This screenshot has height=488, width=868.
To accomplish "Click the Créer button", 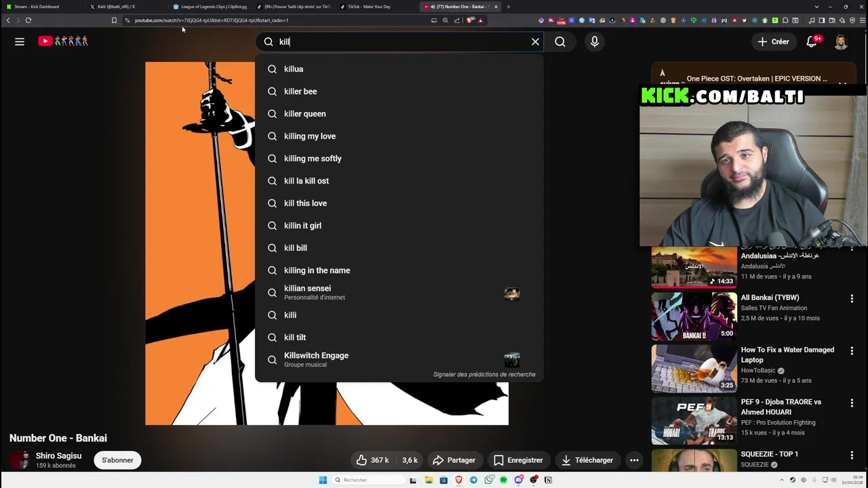I will pyautogui.click(x=773, y=41).
